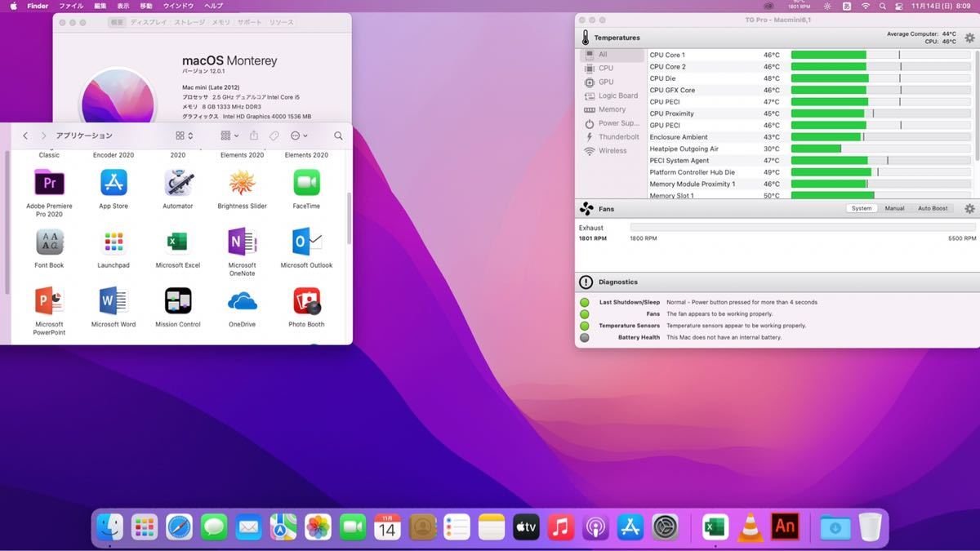Click the TG Pro Temperatures settings gear
This screenshot has height=551, width=980.
pyautogui.click(x=969, y=38)
